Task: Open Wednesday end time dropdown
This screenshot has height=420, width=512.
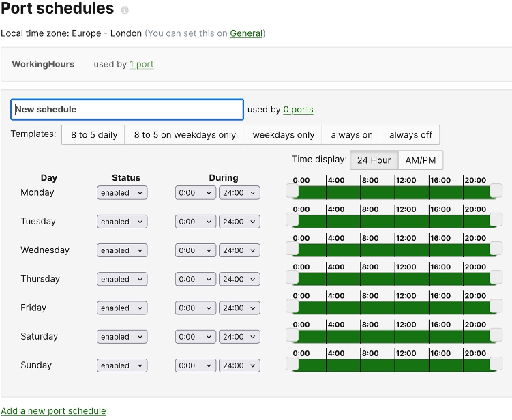Action: (239, 250)
